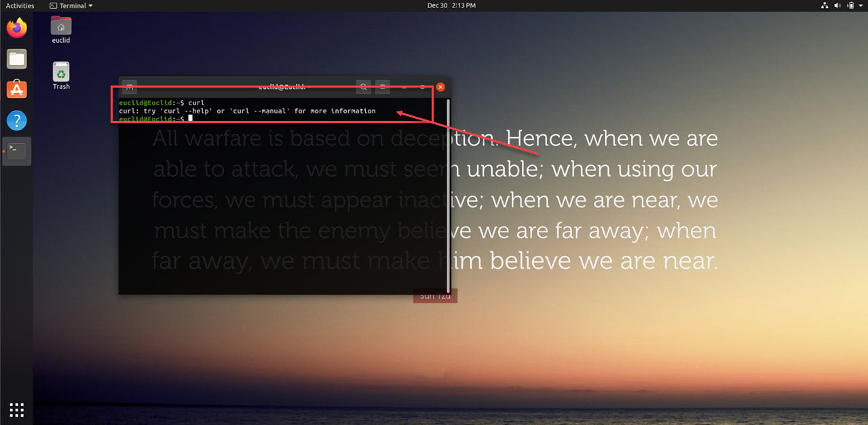Open the Terminal app menu in the top bar
Image resolution: width=868 pixels, height=425 pixels.
click(x=71, y=5)
